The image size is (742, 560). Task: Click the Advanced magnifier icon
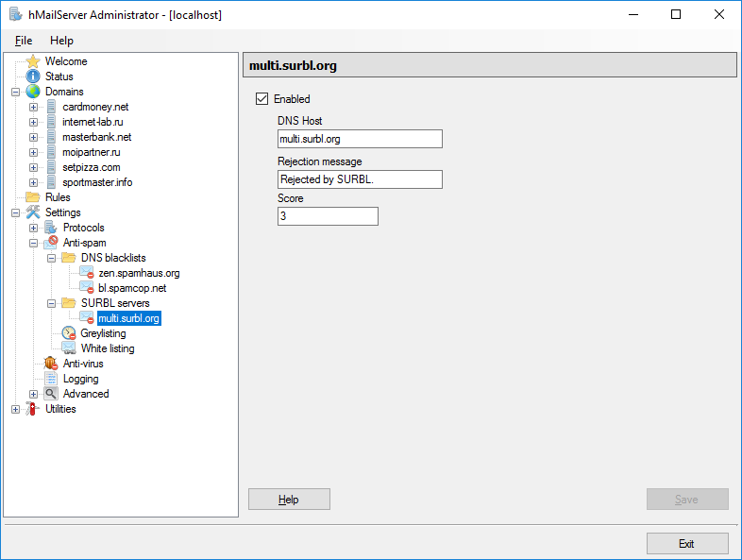click(x=51, y=394)
